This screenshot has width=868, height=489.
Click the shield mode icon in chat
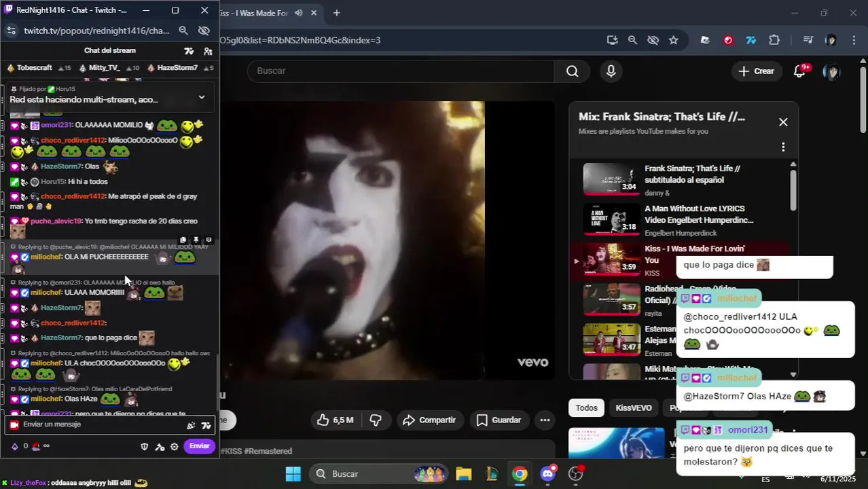[x=144, y=446]
